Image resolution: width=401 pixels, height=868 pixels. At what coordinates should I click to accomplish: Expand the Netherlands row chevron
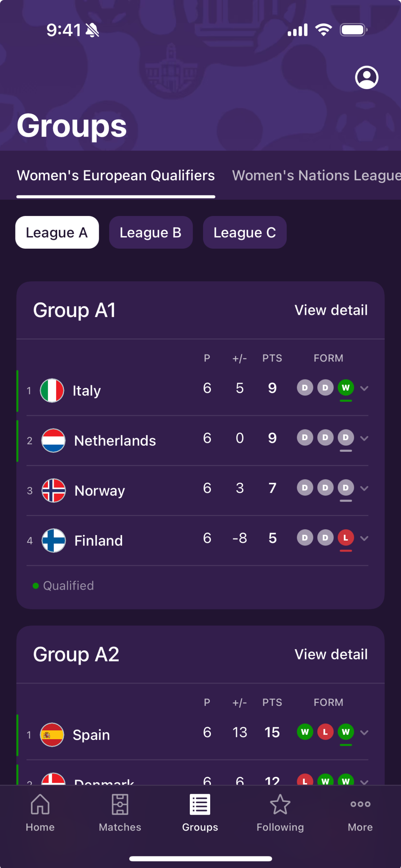364,439
